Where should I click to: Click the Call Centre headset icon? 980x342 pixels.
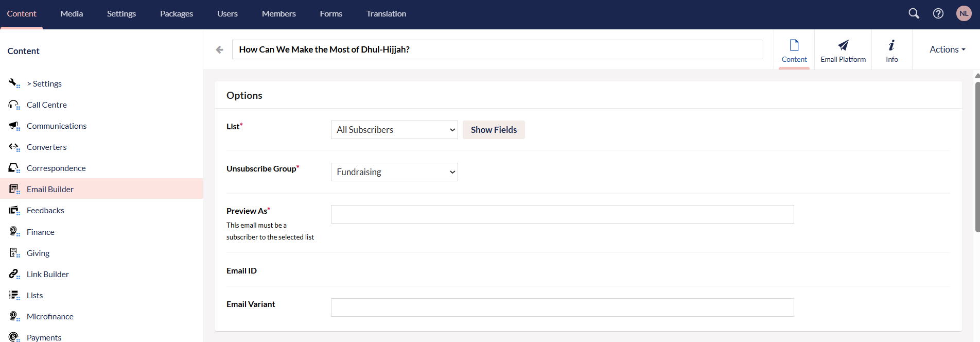click(x=14, y=105)
